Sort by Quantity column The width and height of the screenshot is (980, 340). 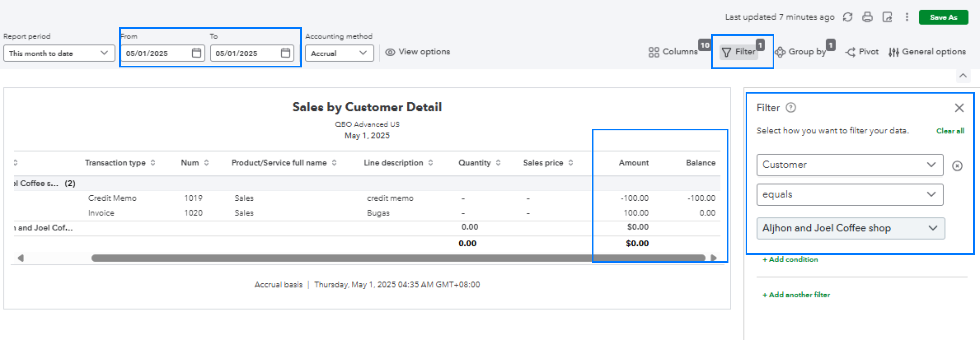[x=479, y=163]
